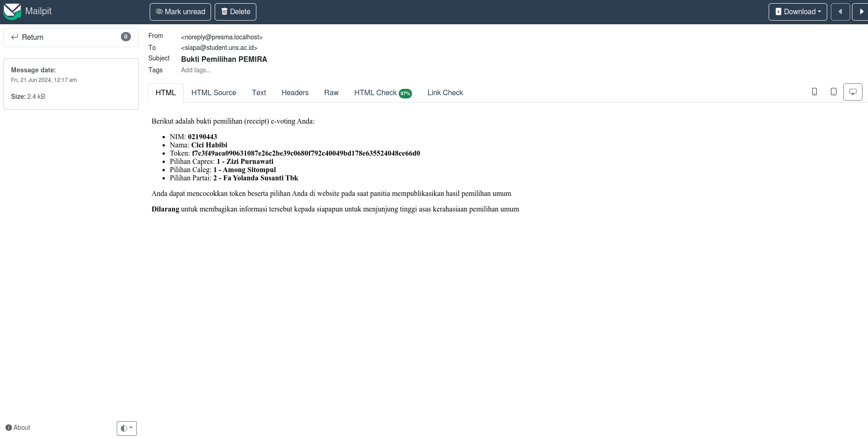Screen dimensions: 868x439
Task: Switch to tablet preview size icon
Action: pos(833,92)
